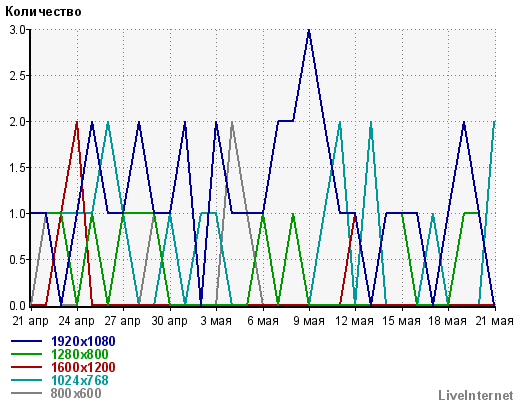Click the 3.0 y-axis value label
Viewport: 520px width, 405px height.
point(17,30)
